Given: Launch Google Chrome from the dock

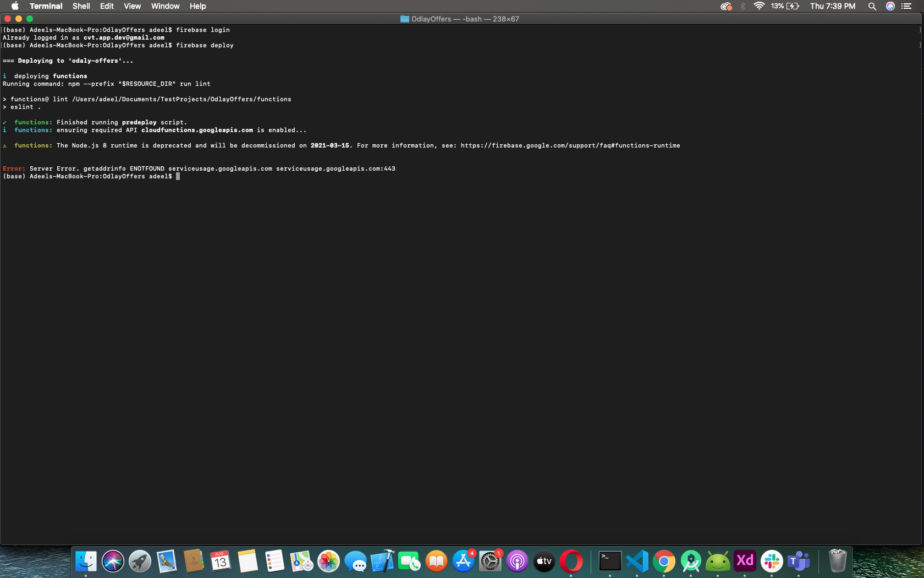Looking at the screenshot, I should click(x=664, y=561).
